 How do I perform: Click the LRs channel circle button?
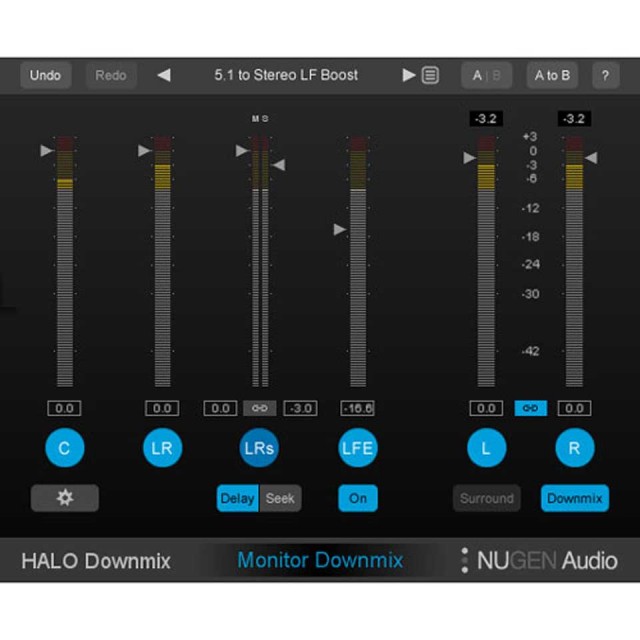coord(259,448)
